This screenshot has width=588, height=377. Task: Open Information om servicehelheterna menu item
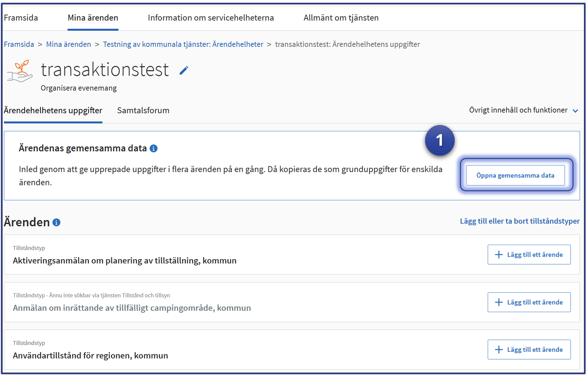pyautogui.click(x=211, y=18)
